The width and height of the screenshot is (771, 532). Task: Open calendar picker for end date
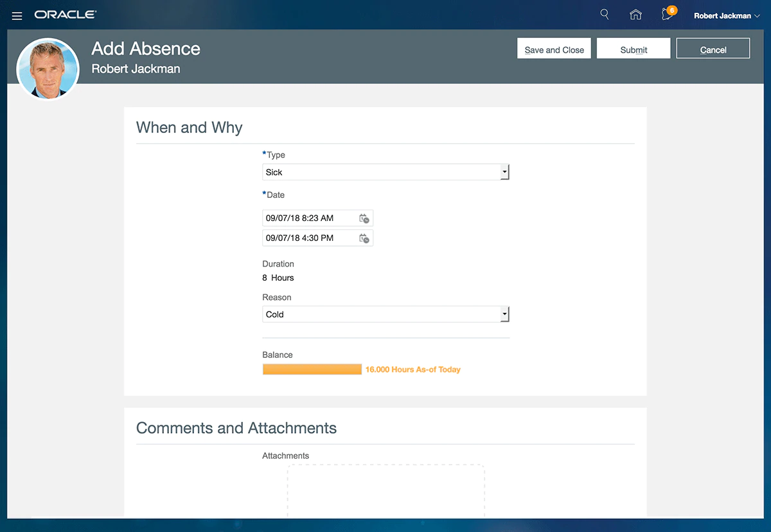(364, 238)
